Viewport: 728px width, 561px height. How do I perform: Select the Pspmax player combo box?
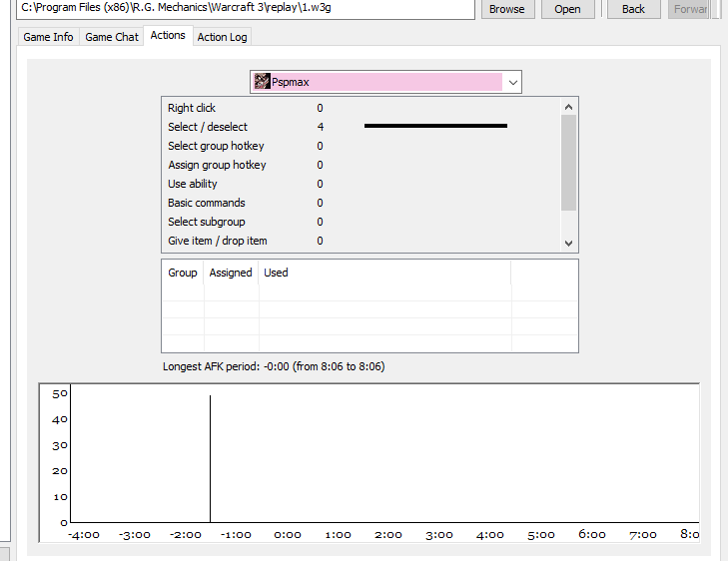(385, 82)
